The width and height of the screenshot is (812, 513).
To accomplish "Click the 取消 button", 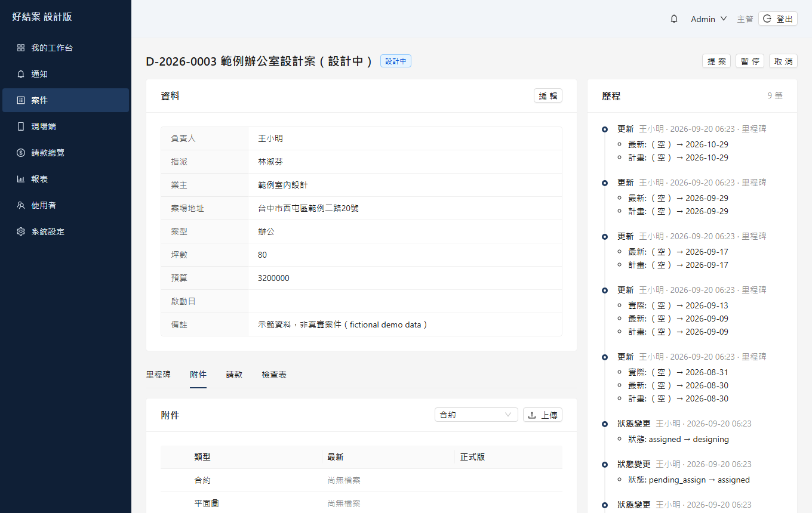I will (x=783, y=61).
